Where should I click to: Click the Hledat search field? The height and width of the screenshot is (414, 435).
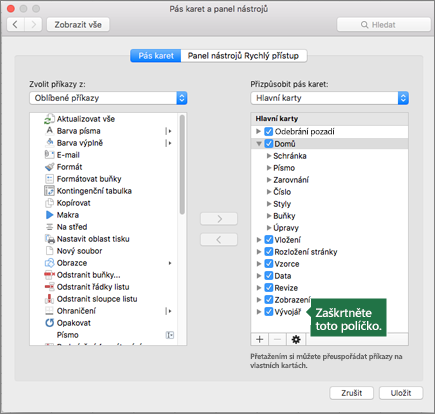point(384,25)
